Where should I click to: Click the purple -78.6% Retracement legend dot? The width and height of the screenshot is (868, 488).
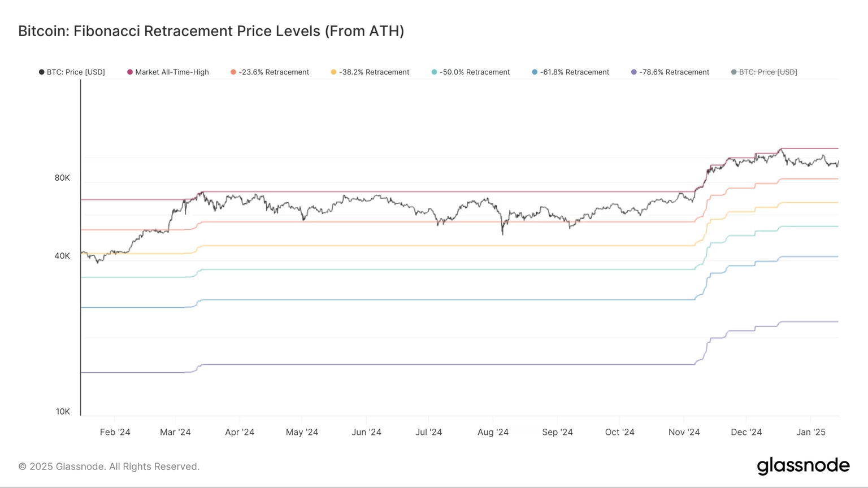(x=632, y=72)
